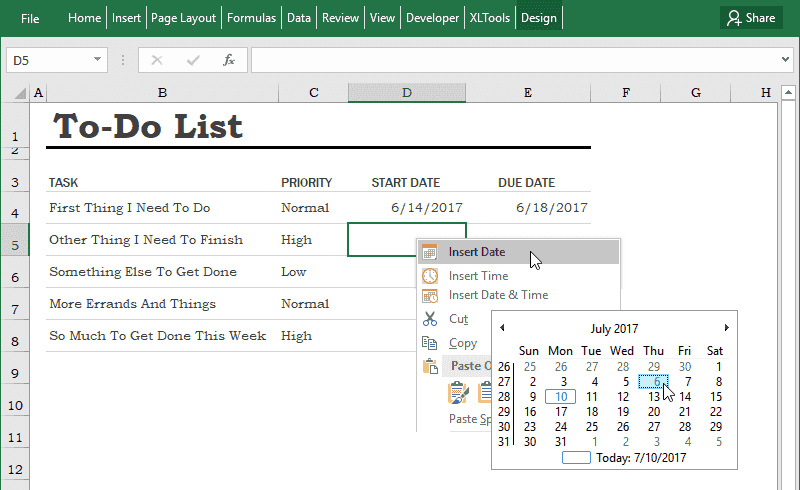
Task: Click the Share person icon
Action: point(734,18)
